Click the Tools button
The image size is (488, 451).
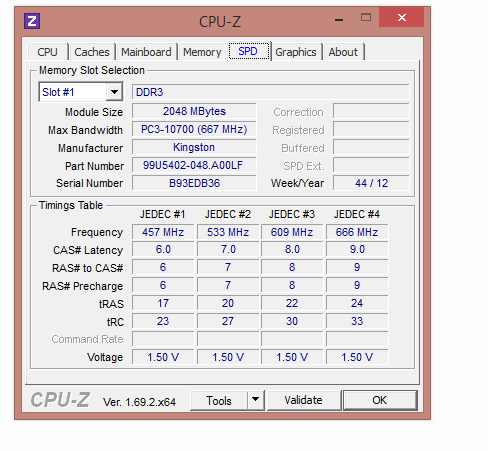point(219,400)
